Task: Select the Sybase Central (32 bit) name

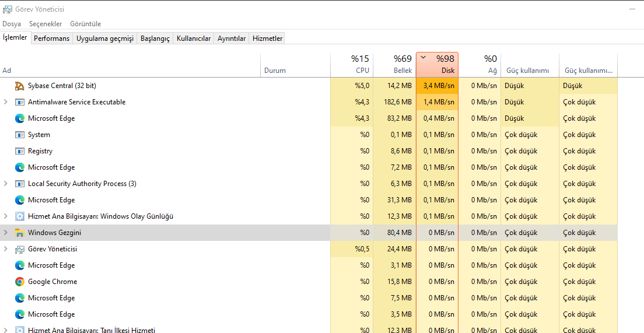Action: click(x=62, y=86)
